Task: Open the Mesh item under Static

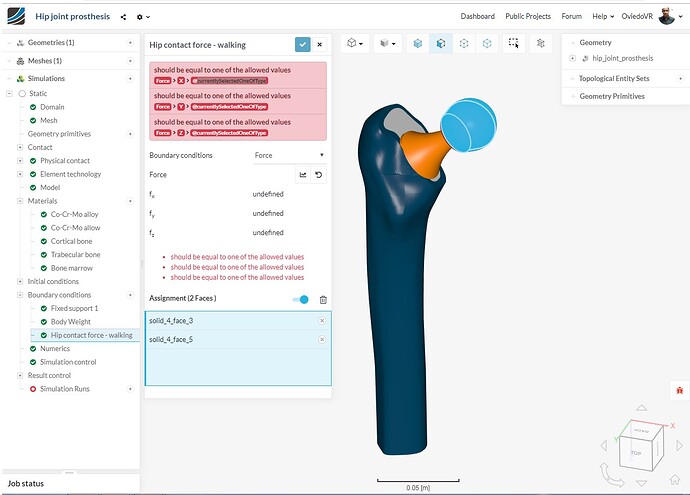Action: 48,120
